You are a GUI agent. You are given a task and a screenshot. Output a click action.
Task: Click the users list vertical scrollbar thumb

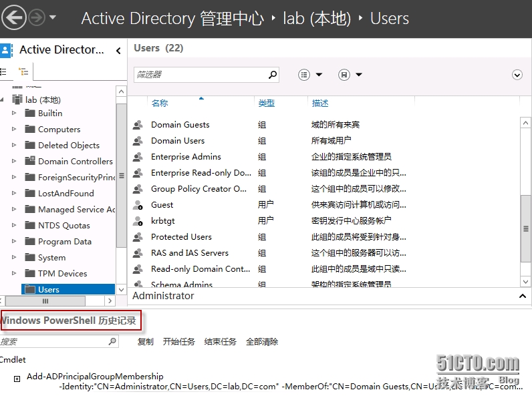point(526,229)
